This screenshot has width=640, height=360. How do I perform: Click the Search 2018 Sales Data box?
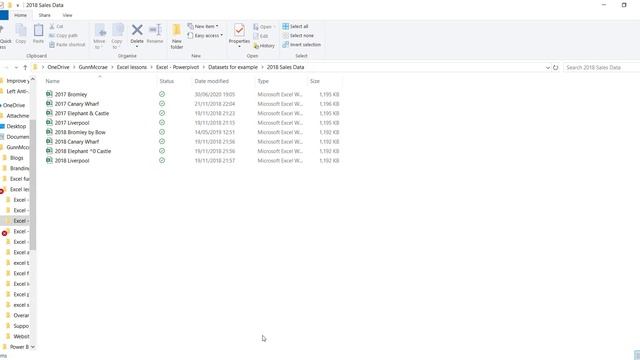click(601, 67)
